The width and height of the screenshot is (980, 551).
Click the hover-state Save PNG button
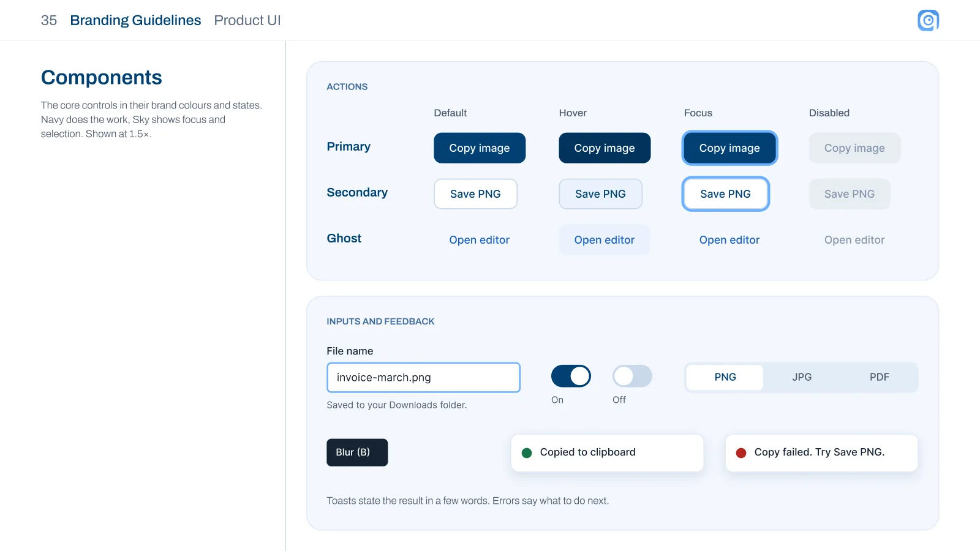(x=600, y=194)
